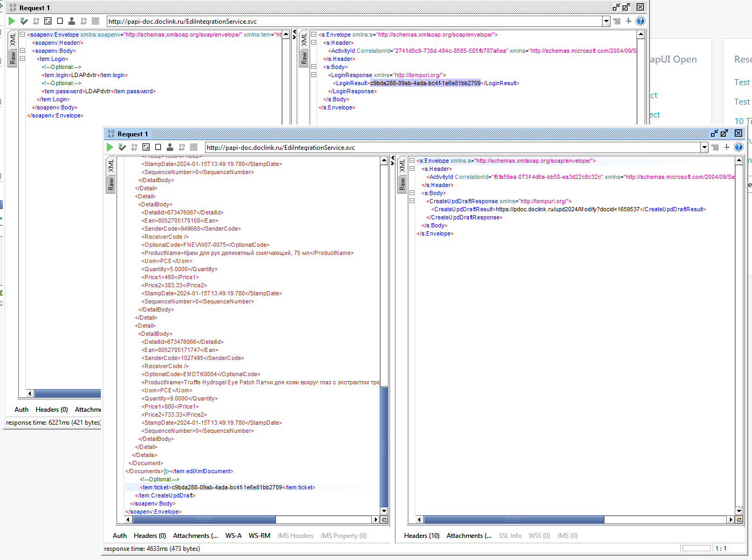Viewport: 752px width, 560px height.
Task: Switch front response editor to XML view
Action: point(402,165)
